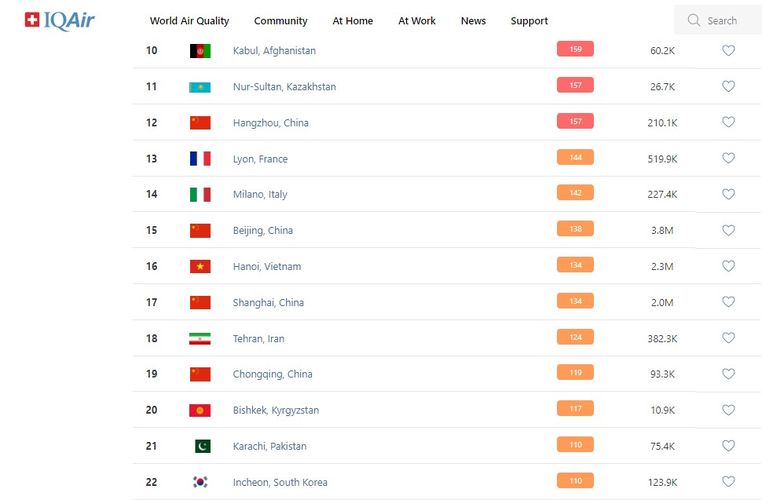
Task: Favorite Kabul with its heart icon
Action: coord(728,51)
